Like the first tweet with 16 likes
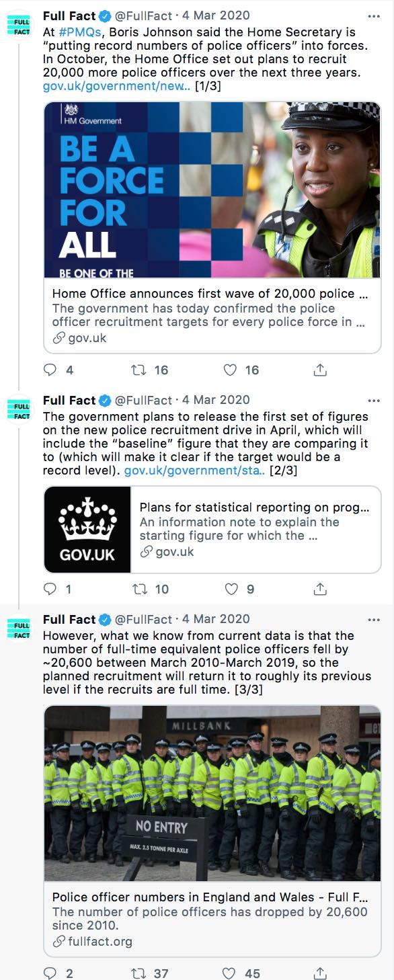394x980 pixels. pos(230,370)
